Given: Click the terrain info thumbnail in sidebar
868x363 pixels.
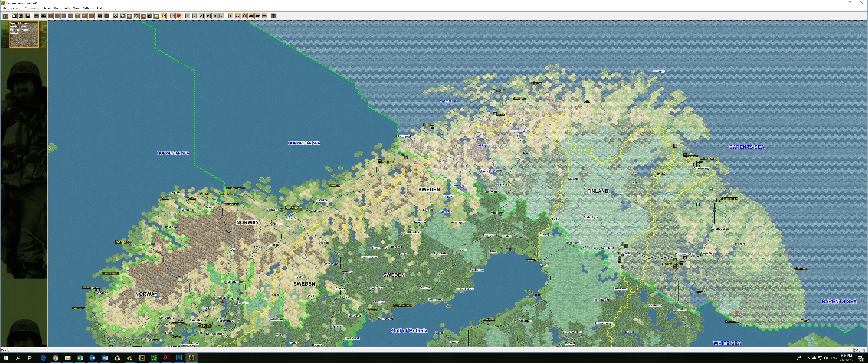Looking at the screenshot, I should [24, 34].
